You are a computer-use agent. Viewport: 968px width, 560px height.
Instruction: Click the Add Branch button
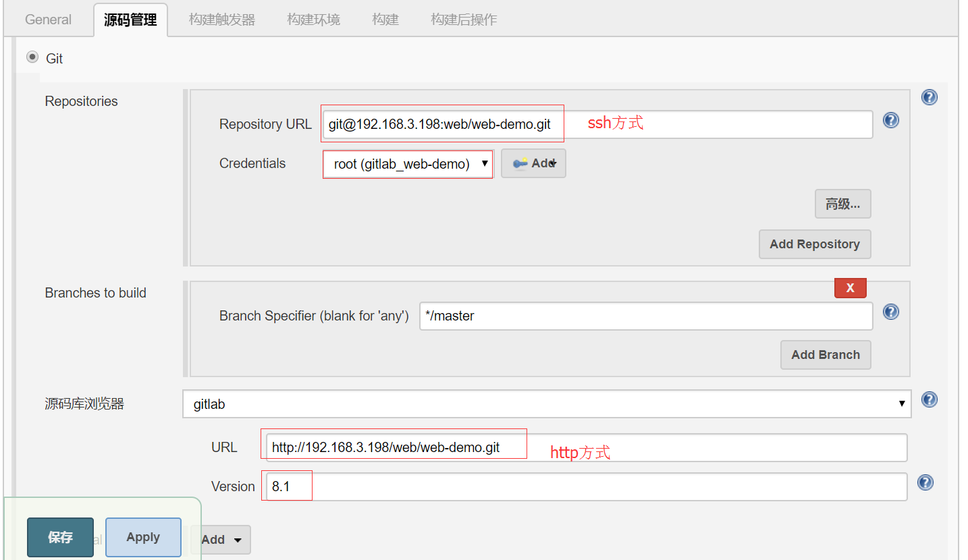click(826, 354)
